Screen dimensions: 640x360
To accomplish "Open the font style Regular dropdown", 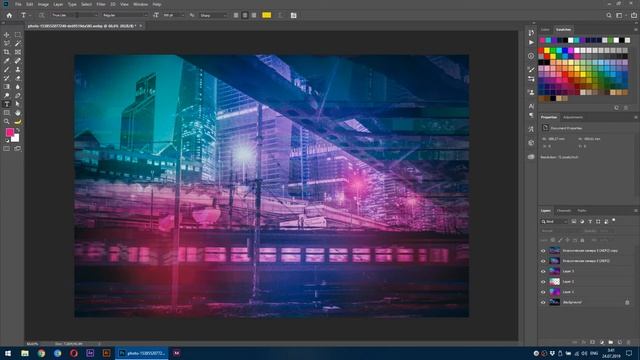I will click(x=124, y=15).
